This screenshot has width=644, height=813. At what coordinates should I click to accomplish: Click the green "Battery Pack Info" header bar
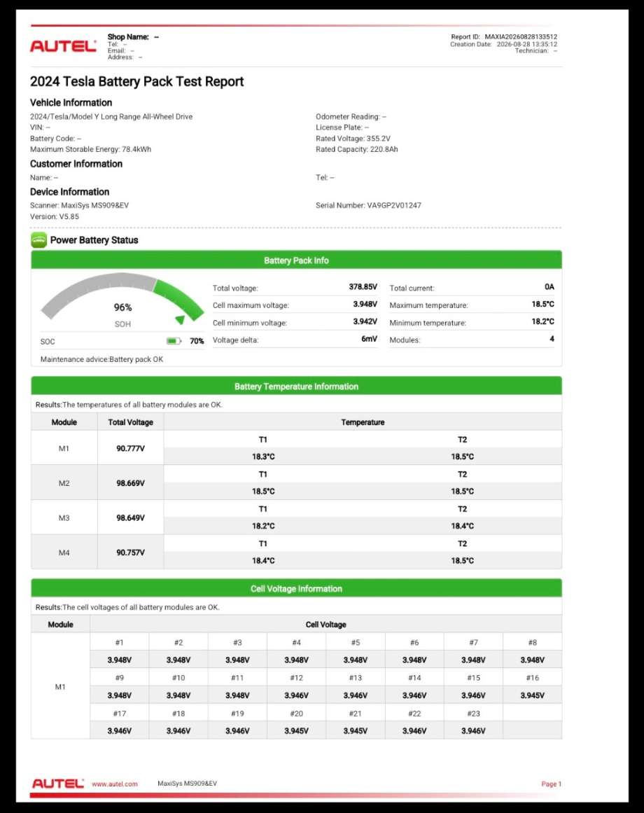coord(296,260)
